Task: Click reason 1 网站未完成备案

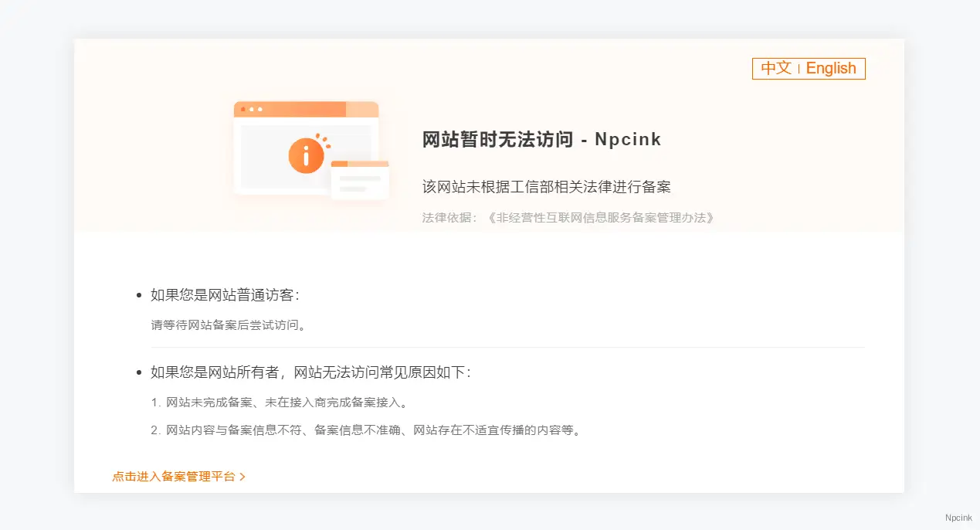Action: tap(279, 403)
